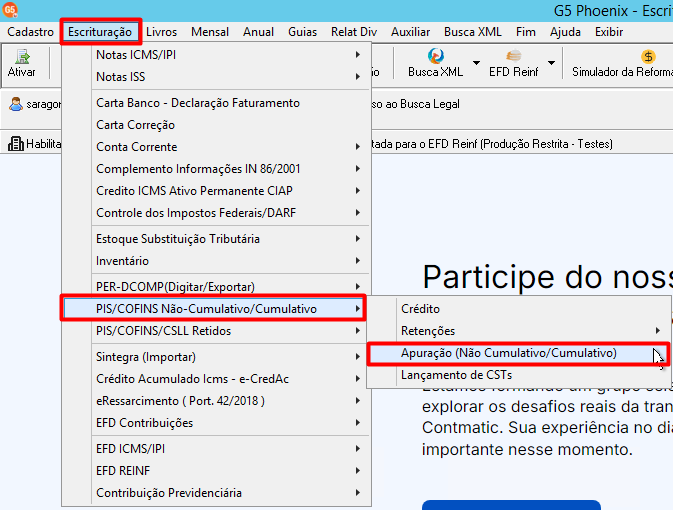Expand PIS/COFINS/CSLL Retidos submenu
The width and height of the screenshot is (673, 510).
[x=215, y=331]
